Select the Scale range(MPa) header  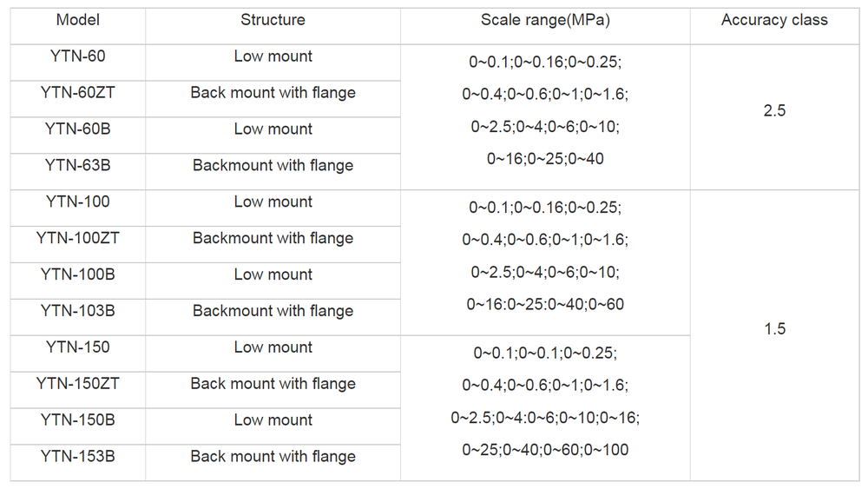(x=545, y=20)
